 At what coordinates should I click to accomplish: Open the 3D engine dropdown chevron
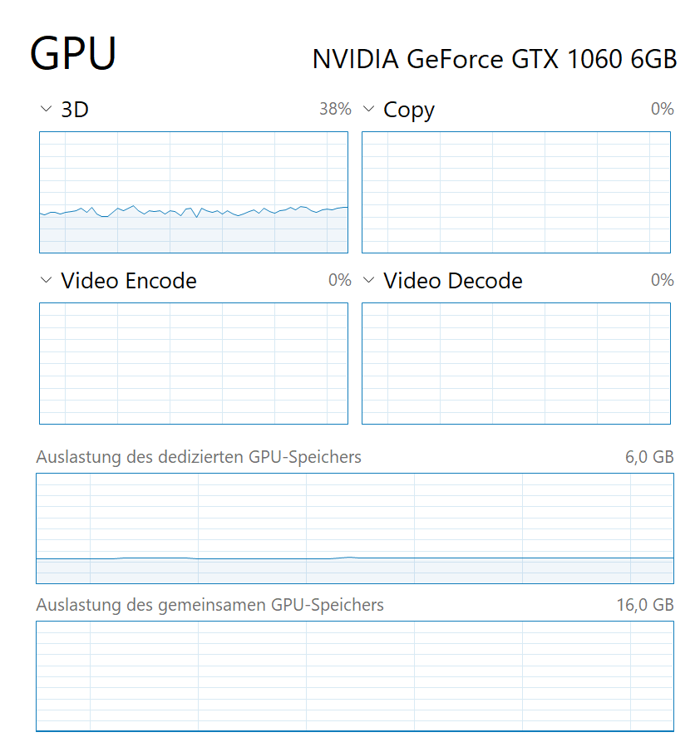[46, 109]
